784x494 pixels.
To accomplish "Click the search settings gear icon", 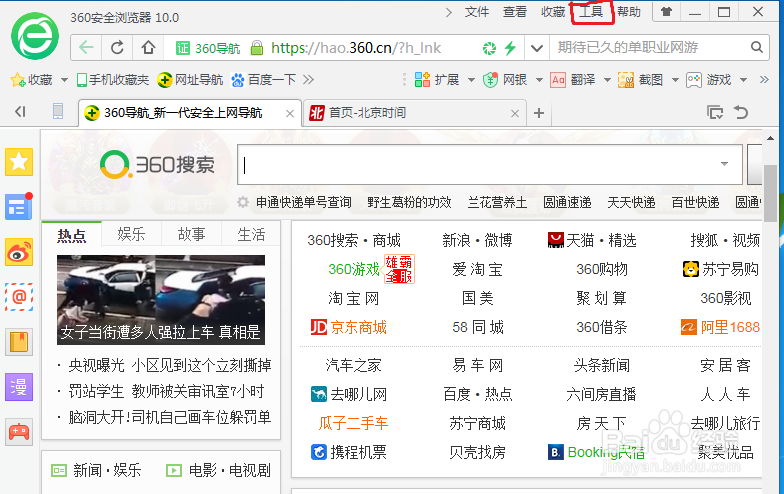I will [243, 202].
